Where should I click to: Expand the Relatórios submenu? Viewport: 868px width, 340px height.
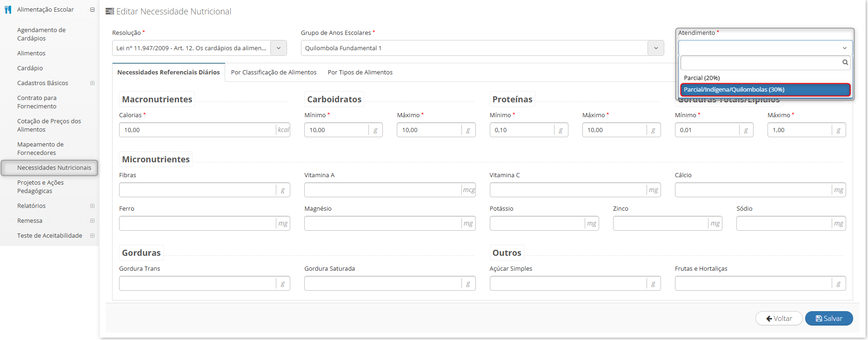92,206
